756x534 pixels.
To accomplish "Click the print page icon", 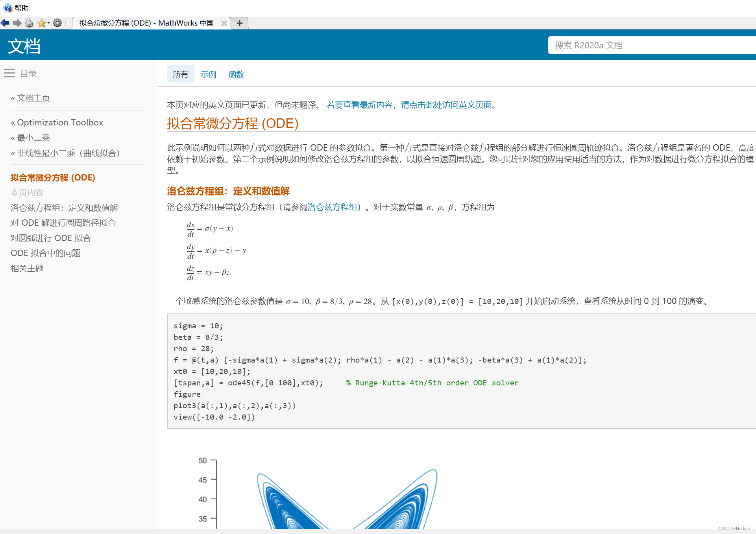I will click(x=29, y=23).
